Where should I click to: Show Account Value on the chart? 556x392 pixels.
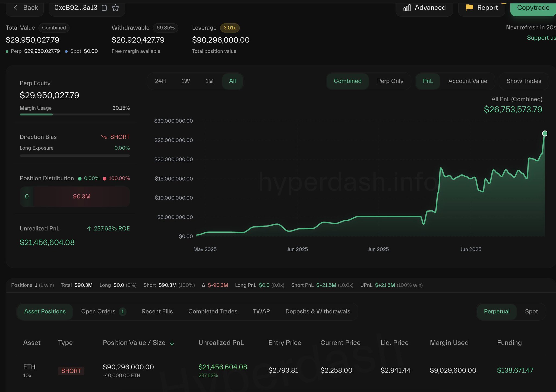coord(467,81)
